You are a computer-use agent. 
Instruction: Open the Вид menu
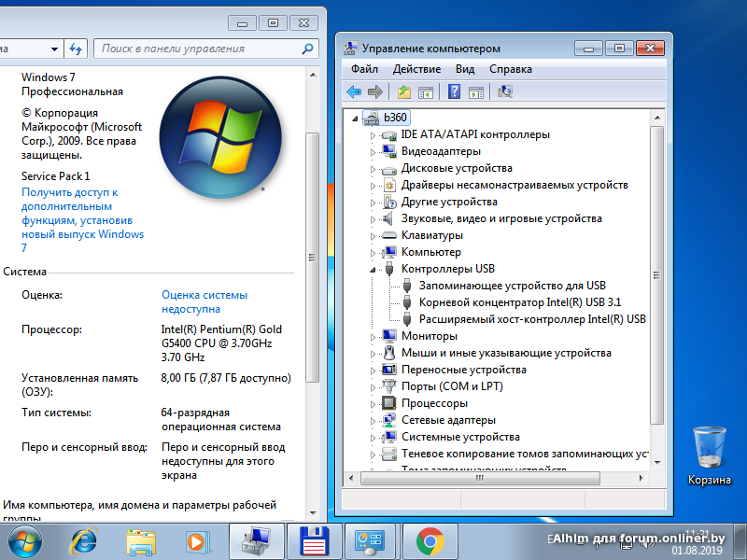click(x=465, y=69)
